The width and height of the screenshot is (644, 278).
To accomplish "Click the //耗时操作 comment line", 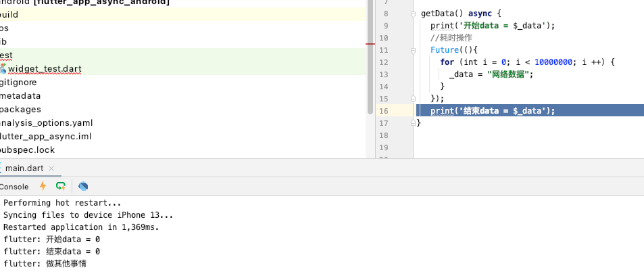I will [451, 38].
